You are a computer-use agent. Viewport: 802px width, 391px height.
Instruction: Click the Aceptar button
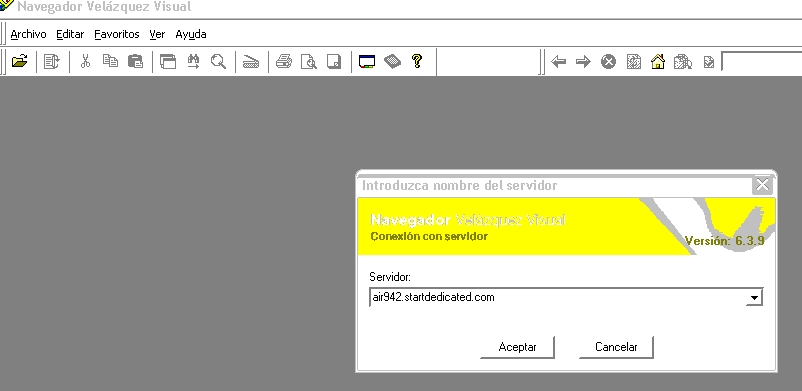point(517,347)
